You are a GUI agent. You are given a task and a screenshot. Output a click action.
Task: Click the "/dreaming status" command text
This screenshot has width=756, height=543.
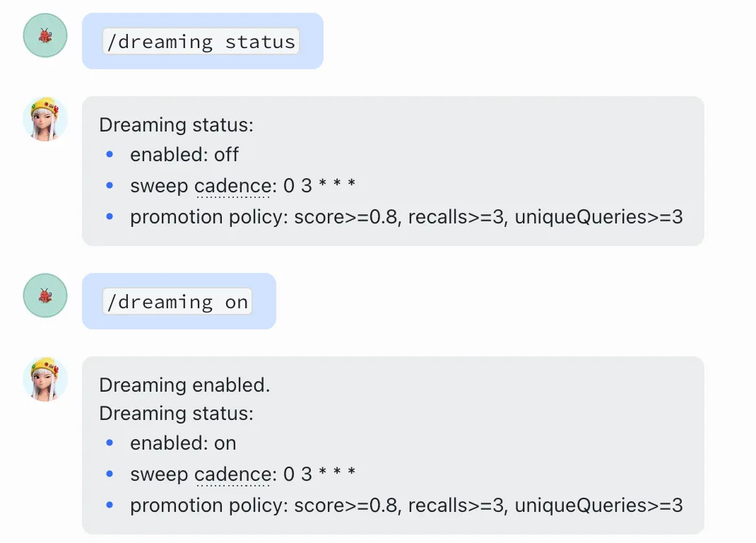click(201, 42)
